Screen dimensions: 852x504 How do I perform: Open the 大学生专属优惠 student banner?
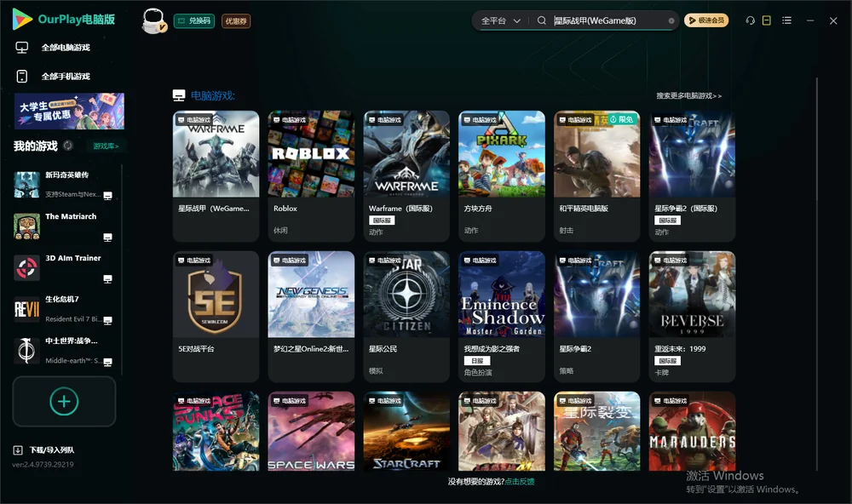coord(69,112)
